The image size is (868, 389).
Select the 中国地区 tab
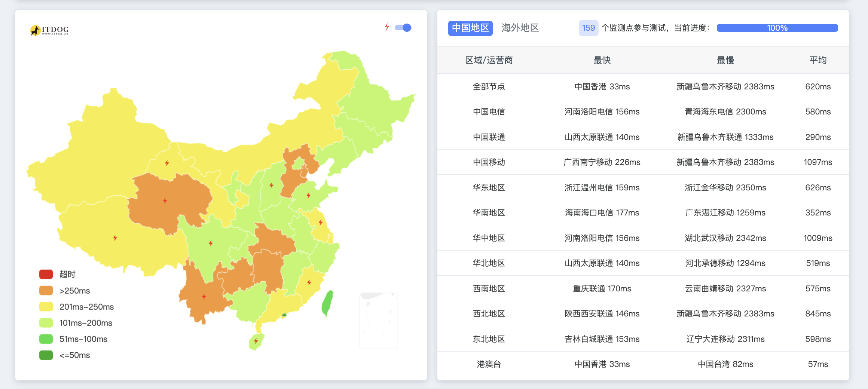(x=470, y=28)
